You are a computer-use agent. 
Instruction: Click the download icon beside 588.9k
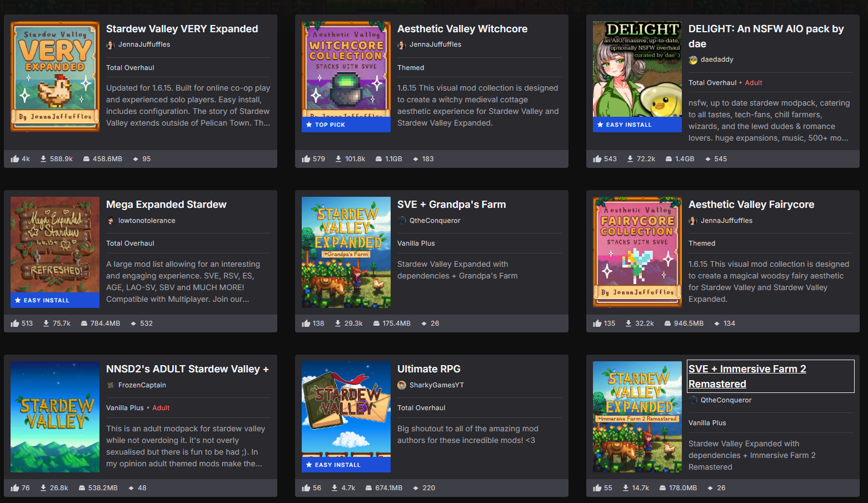click(x=43, y=159)
